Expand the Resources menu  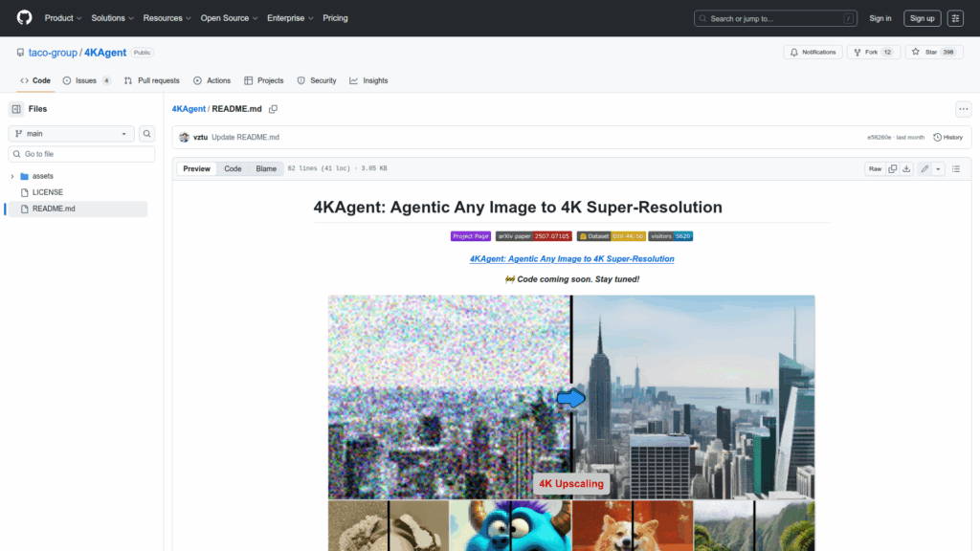167,18
